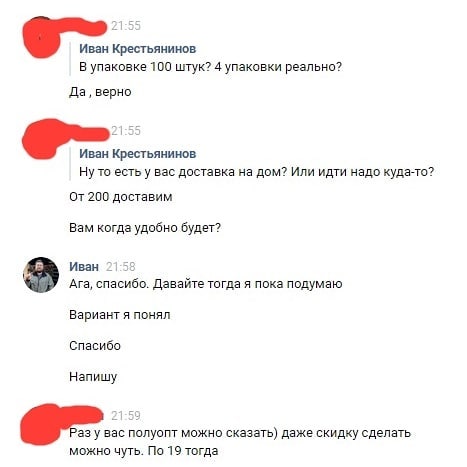This screenshot has height=467, width=467.
Task: Open quoted author Иван Крестьянинов in first reply
Action: pyautogui.click(x=137, y=49)
